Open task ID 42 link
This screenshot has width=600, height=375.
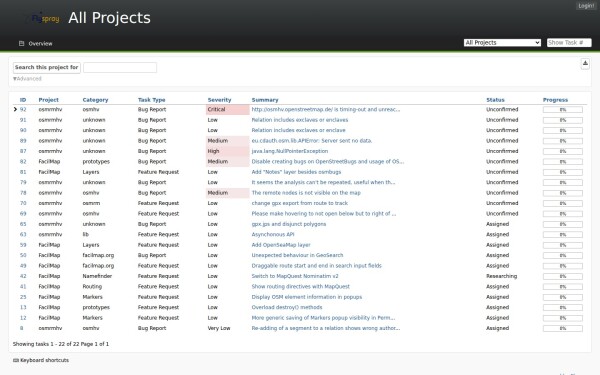(23, 276)
